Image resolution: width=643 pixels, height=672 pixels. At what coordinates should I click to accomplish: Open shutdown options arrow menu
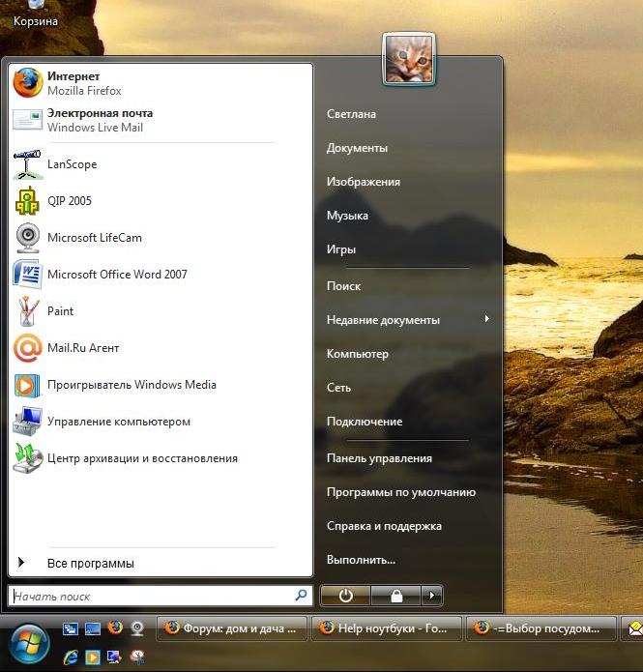click(x=431, y=596)
